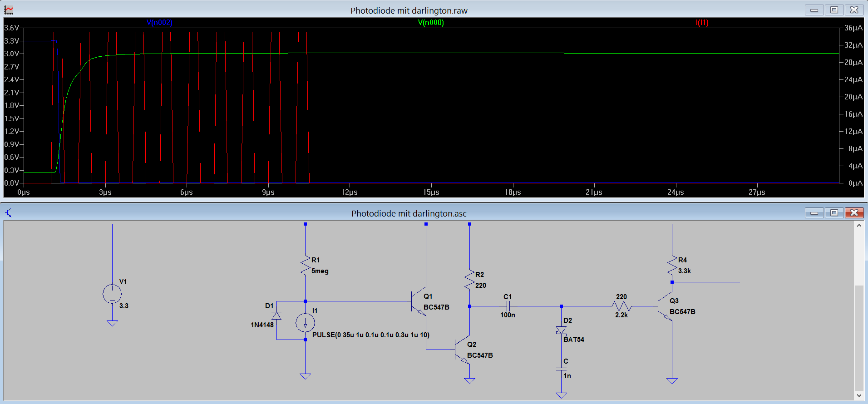Click the C1 100n capacitor symbol
Screen dimensions: 868x404
[x=509, y=306]
